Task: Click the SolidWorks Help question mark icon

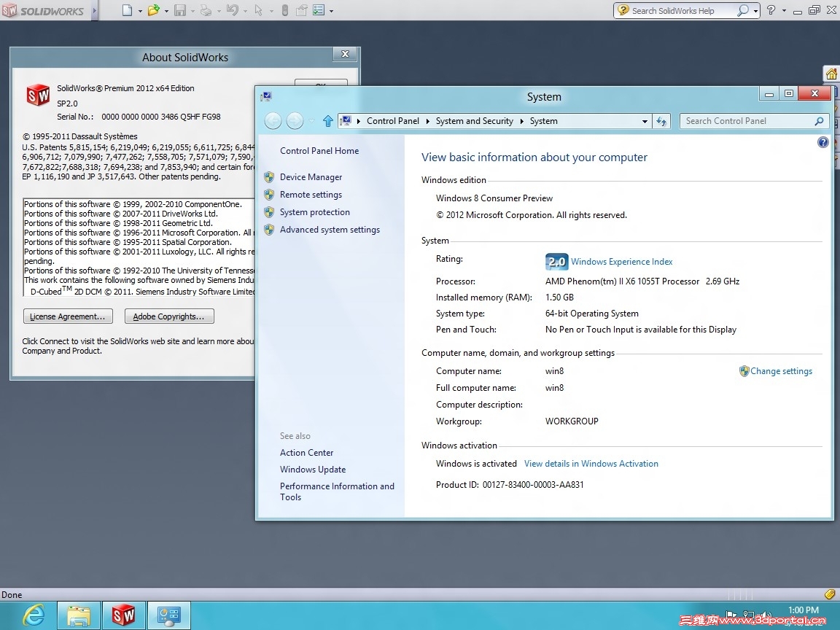Action: [x=771, y=10]
